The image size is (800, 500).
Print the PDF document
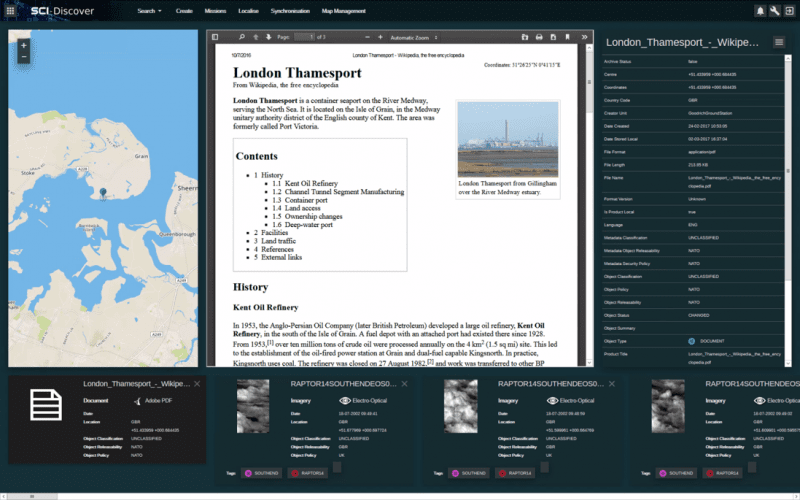pyautogui.click(x=539, y=37)
